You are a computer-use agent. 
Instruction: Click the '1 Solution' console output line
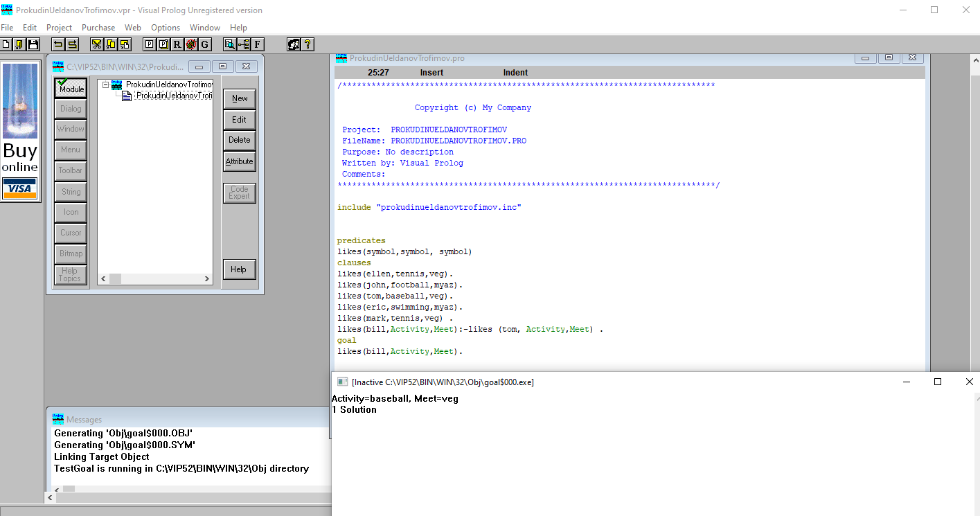point(354,410)
